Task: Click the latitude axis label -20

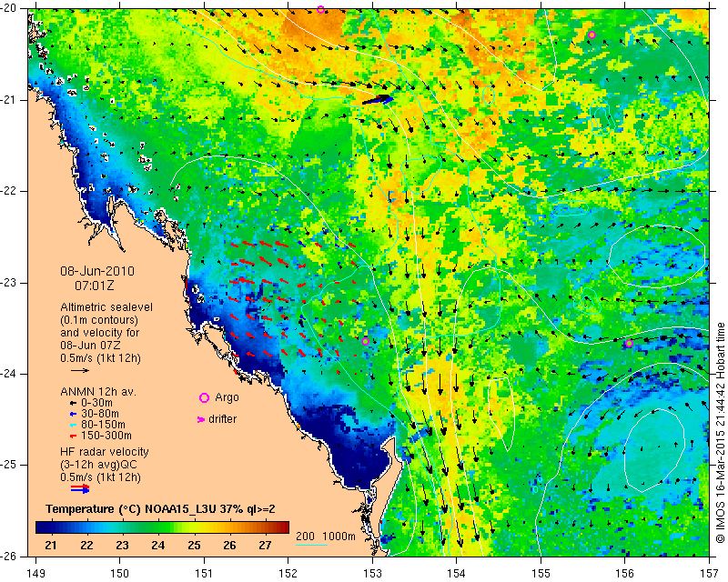Action: (x=10, y=8)
